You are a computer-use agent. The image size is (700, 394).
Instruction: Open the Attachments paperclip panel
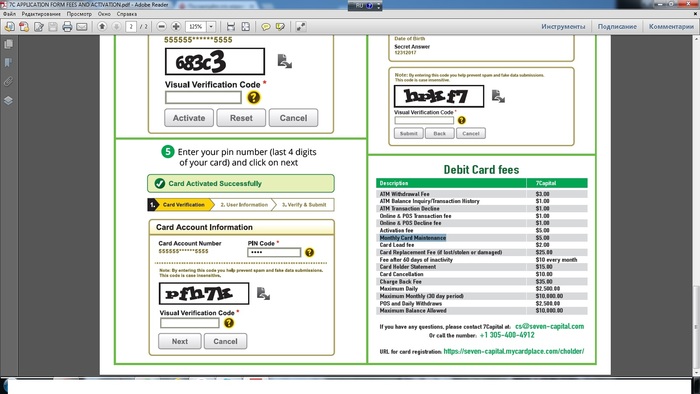pyautogui.click(x=8, y=81)
